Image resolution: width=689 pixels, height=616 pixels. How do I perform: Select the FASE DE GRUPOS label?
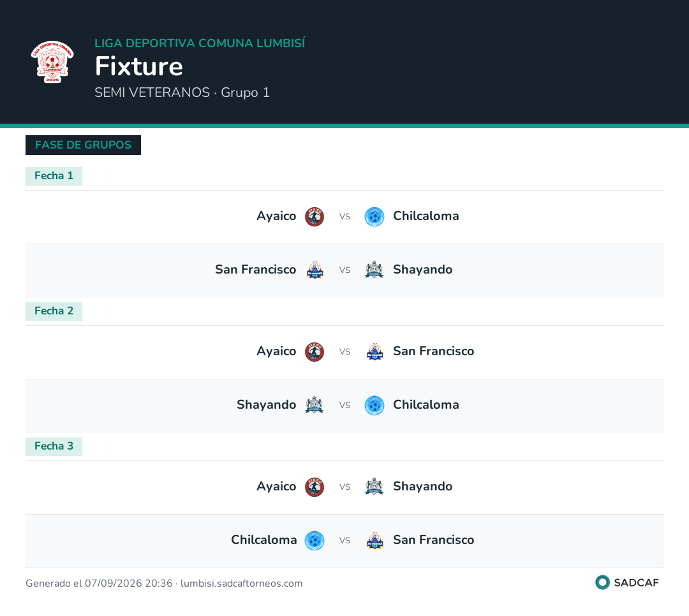pyautogui.click(x=83, y=145)
